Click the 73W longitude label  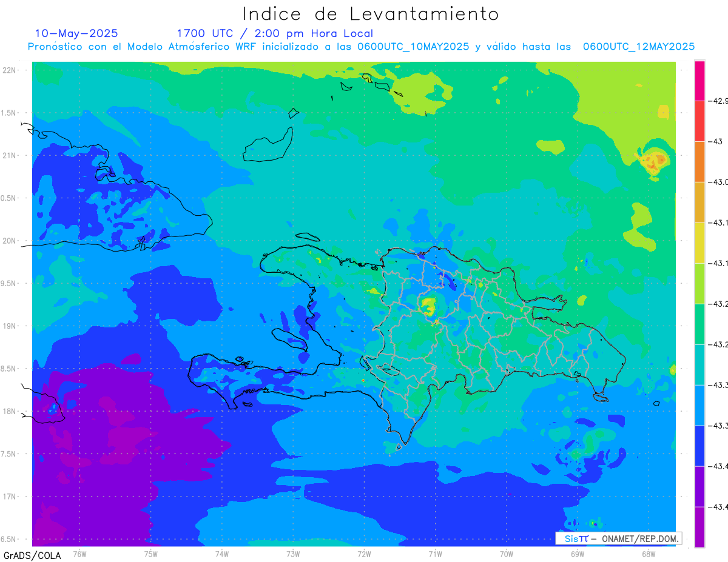(x=293, y=553)
